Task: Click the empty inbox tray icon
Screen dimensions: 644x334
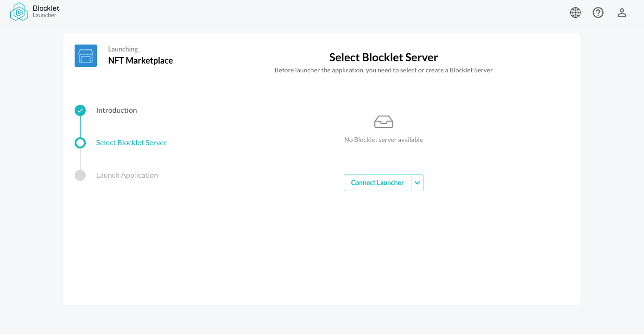Action: click(383, 122)
